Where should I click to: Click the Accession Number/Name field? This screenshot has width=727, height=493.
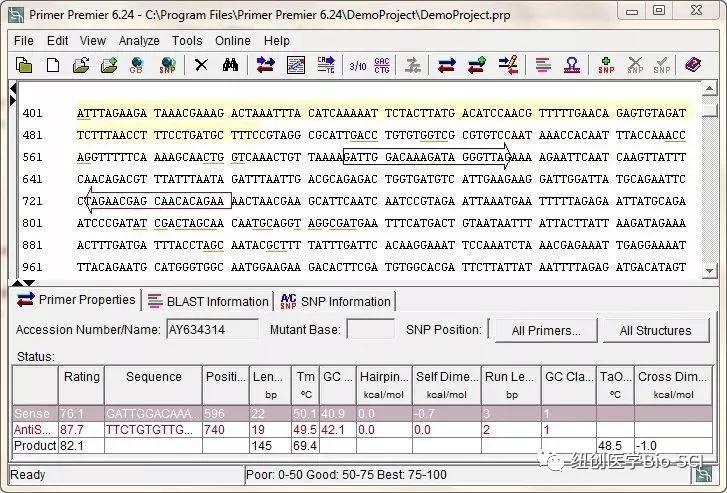pos(211,329)
